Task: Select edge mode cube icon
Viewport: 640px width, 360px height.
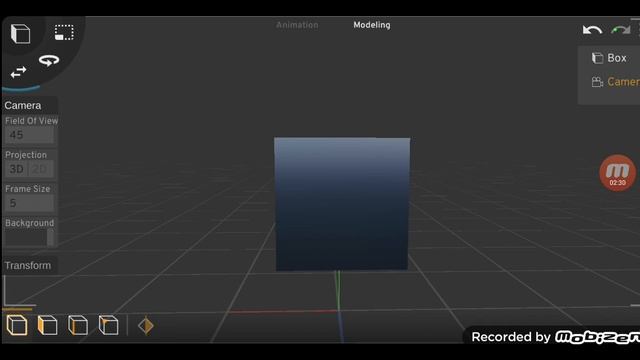Action: tap(78, 325)
